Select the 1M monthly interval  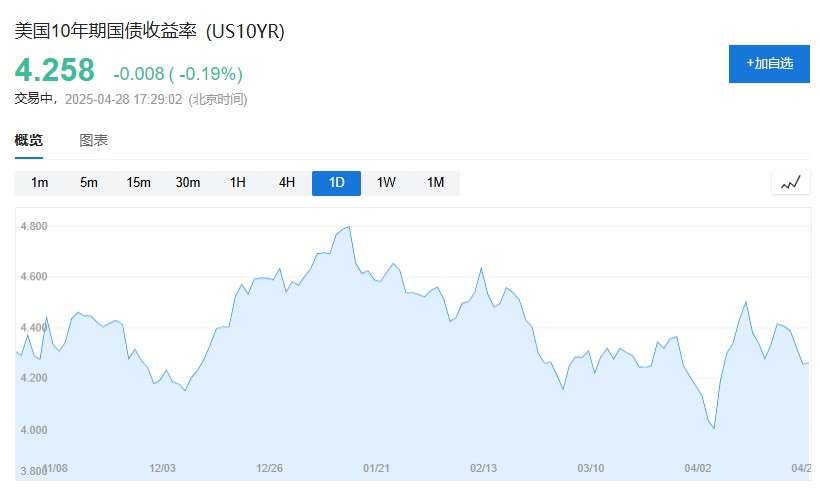pyautogui.click(x=435, y=183)
